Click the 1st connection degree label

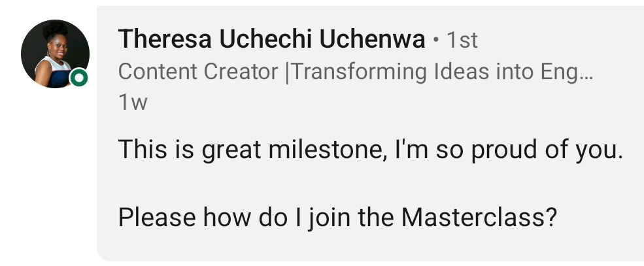click(x=462, y=41)
